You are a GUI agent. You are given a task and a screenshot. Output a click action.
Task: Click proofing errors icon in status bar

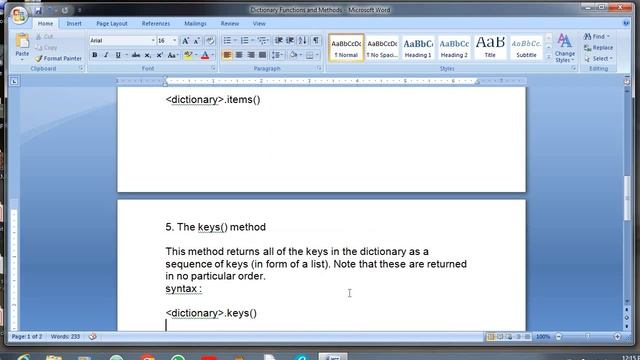click(93, 337)
